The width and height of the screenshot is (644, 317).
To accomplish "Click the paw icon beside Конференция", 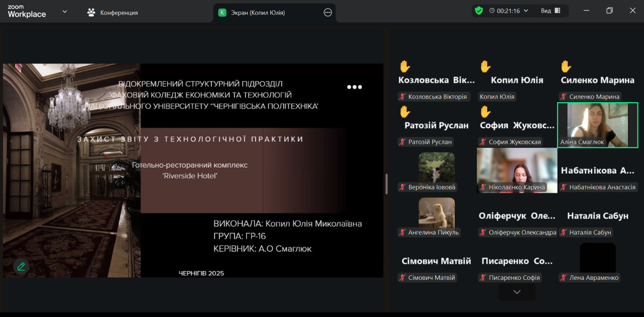I will coord(91,13).
